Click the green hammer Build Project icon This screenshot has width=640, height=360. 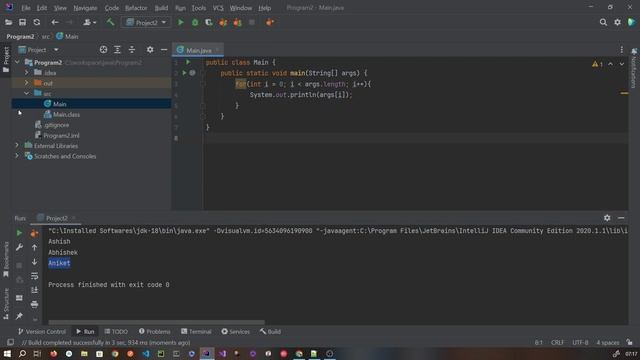click(110, 22)
